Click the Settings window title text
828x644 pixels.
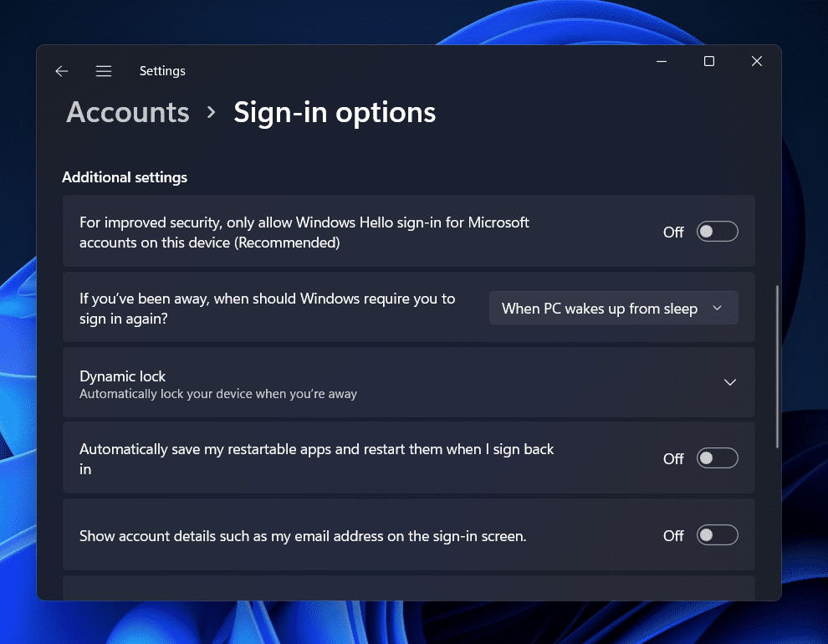(x=162, y=71)
